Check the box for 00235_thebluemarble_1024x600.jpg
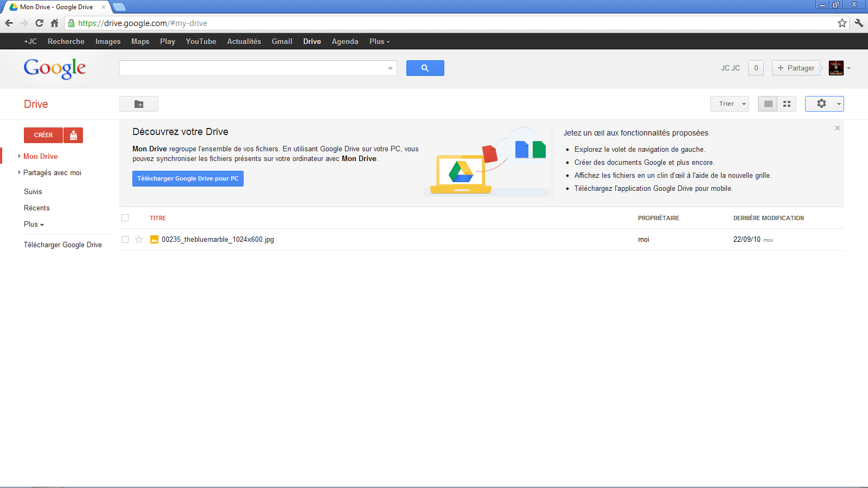This screenshot has height=488, width=868. pyautogui.click(x=125, y=240)
